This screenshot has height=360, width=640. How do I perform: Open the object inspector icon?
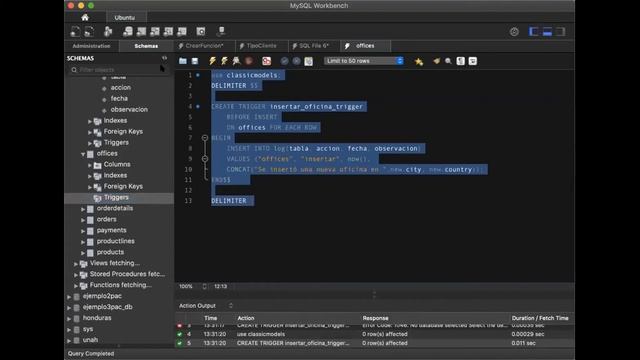point(108,31)
